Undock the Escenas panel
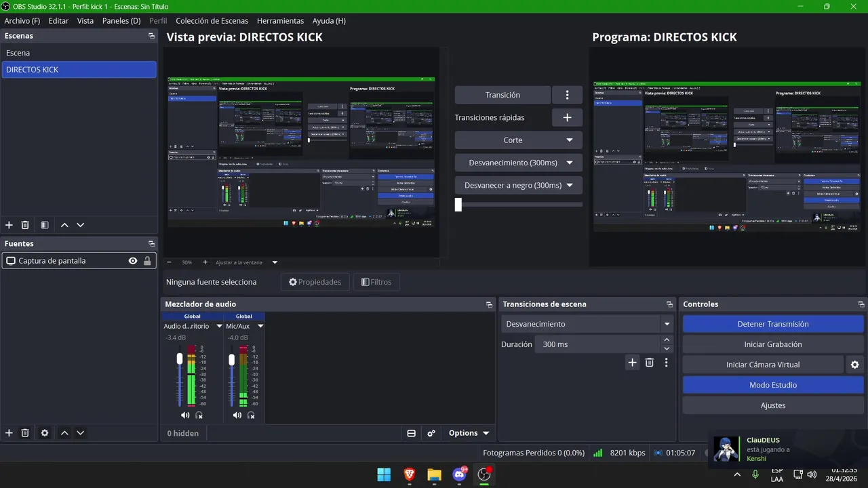The height and width of the screenshot is (488, 868). click(151, 36)
